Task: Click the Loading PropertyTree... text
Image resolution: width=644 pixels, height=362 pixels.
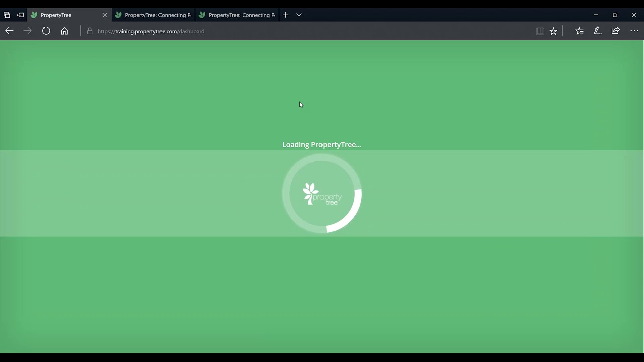Action: coord(322,144)
